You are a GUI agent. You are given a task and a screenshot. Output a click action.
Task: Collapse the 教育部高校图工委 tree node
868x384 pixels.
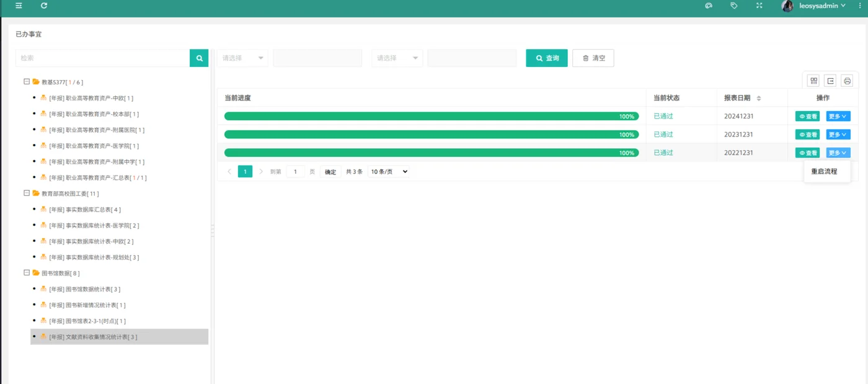[x=27, y=194]
